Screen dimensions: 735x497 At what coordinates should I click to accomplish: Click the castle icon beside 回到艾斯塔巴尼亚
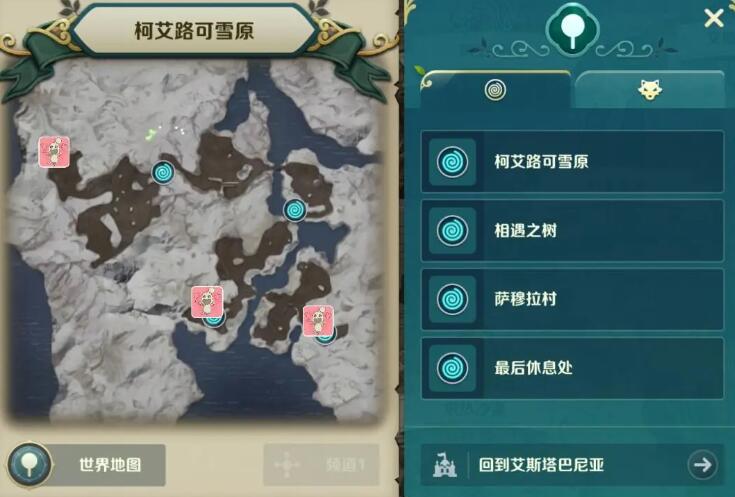(x=444, y=465)
